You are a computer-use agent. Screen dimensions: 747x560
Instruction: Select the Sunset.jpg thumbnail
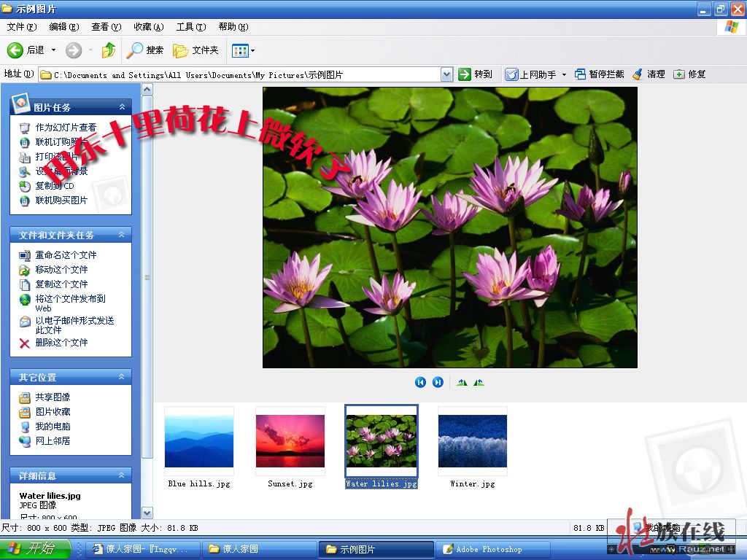click(x=290, y=441)
